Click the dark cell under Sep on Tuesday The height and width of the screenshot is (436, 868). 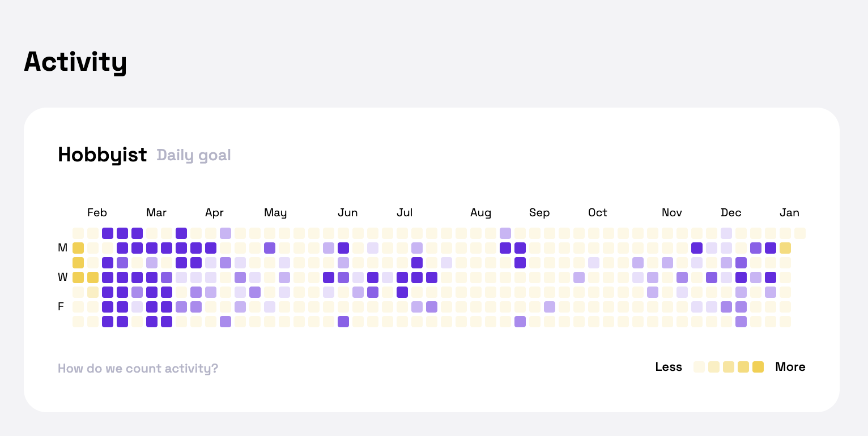pos(520,263)
